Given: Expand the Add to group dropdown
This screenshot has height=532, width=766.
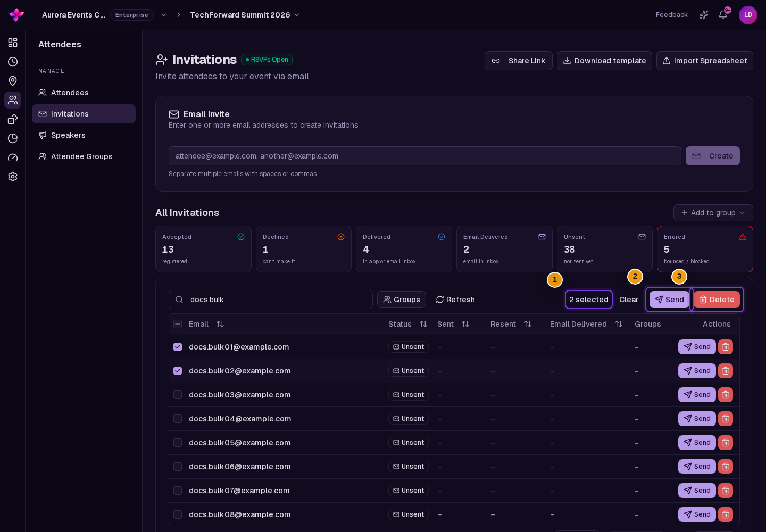Looking at the screenshot, I should coord(713,213).
